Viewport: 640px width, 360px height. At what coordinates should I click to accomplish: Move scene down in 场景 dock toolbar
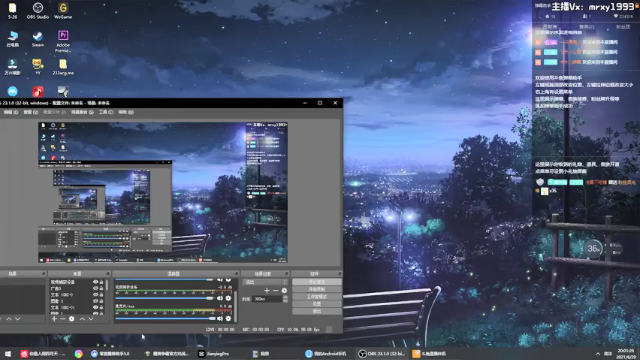click(18, 319)
